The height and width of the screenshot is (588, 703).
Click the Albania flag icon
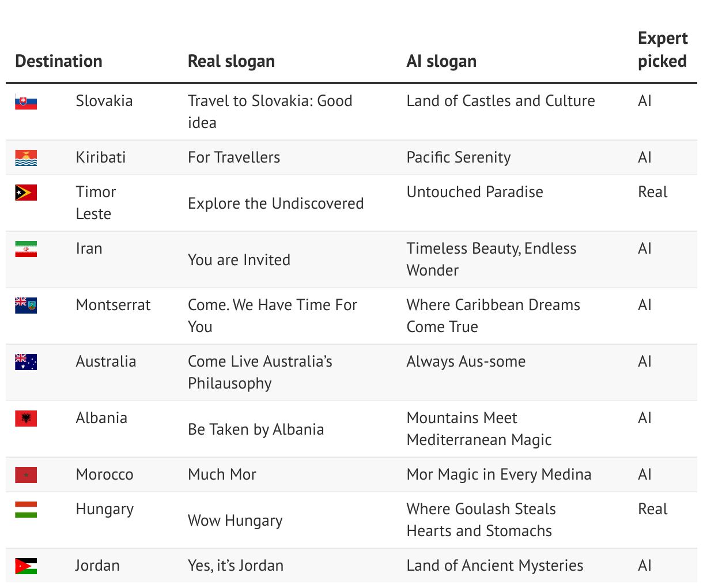26,419
